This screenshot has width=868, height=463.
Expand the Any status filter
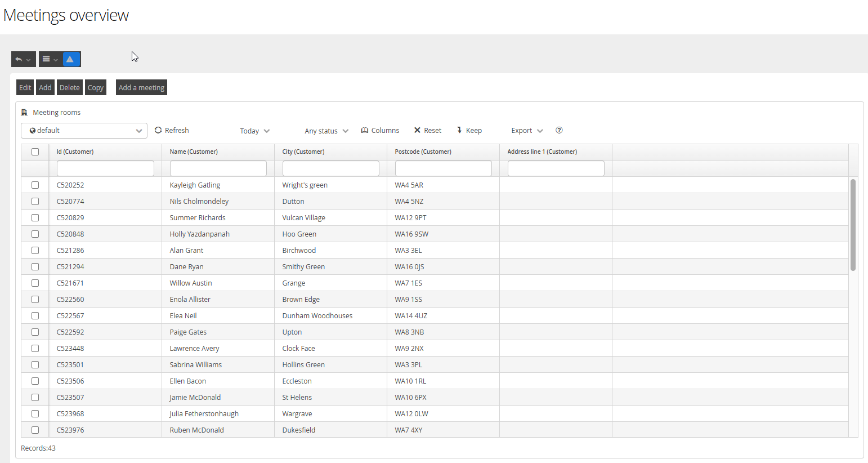pyautogui.click(x=326, y=131)
